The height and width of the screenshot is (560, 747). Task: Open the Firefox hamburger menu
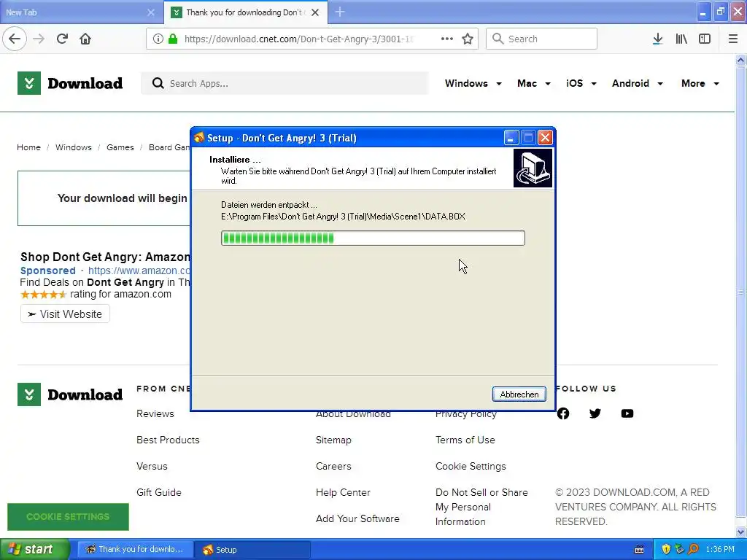(x=733, y=39)
